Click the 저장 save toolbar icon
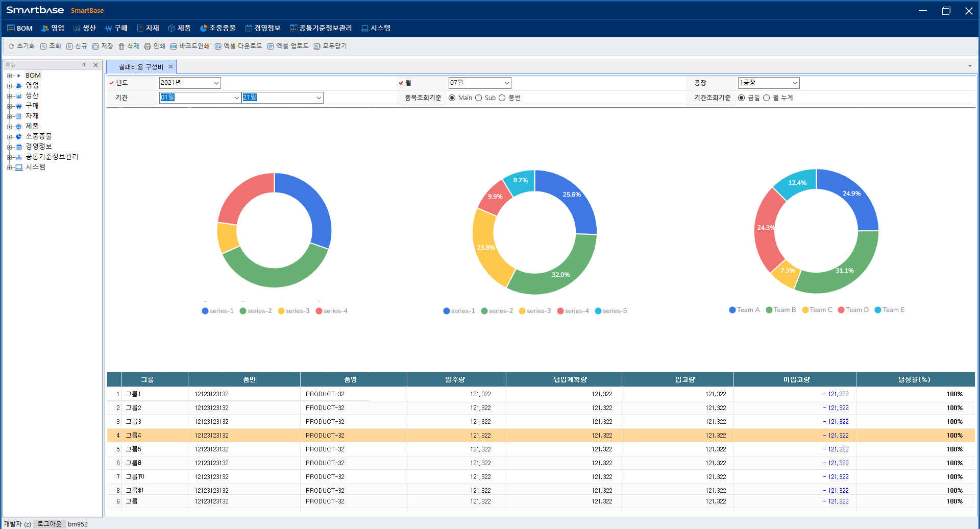Viewport: 980px width, 529px height. pos(95,46)
